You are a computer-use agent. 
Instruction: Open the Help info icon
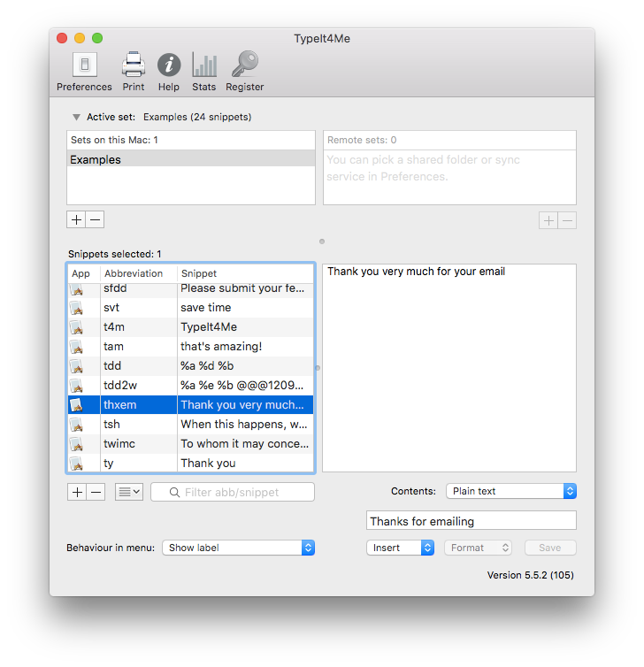169,65
